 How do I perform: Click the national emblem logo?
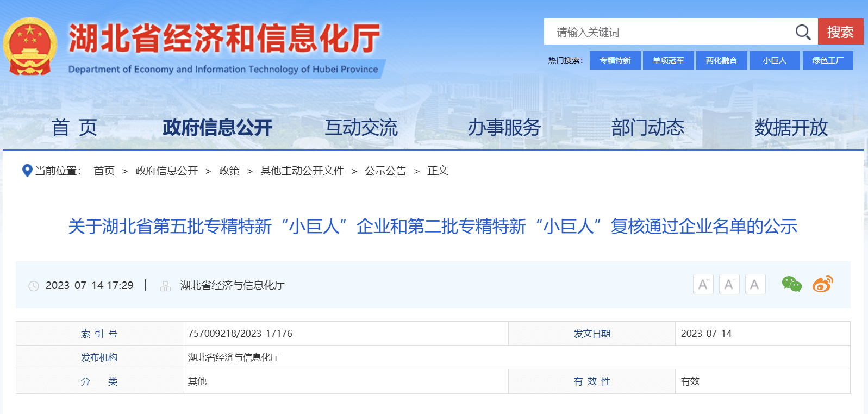[x=30, y=47]
